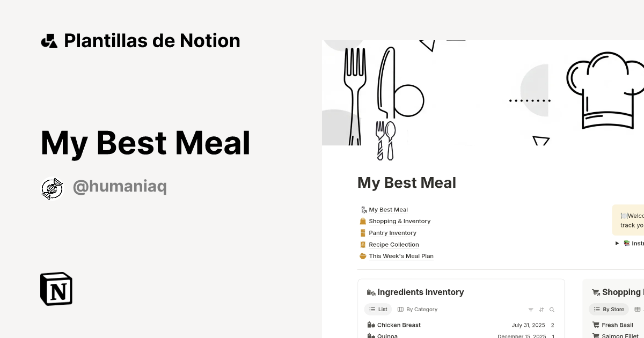Click the Notion logo at bottom left
The image size is (644, 338).
55,289
